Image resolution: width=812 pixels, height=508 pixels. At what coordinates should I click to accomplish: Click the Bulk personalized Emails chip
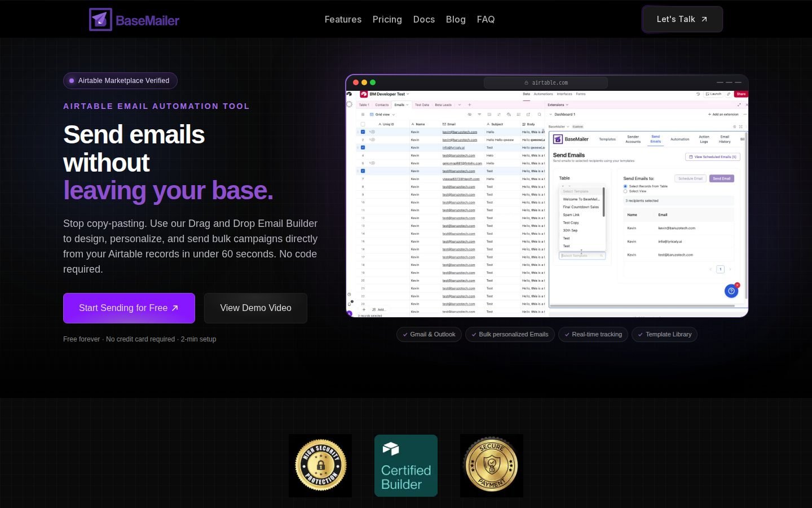pyautogui.click(x=510, y=335)
